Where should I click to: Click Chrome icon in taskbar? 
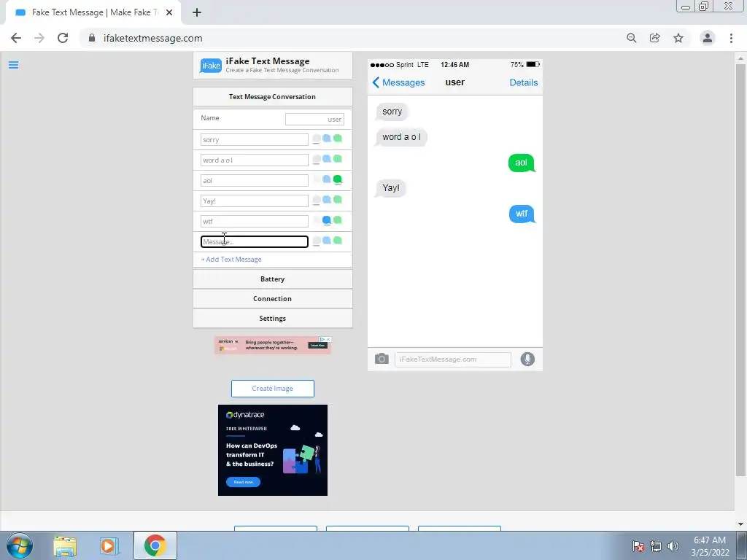(x=155, y=545)
